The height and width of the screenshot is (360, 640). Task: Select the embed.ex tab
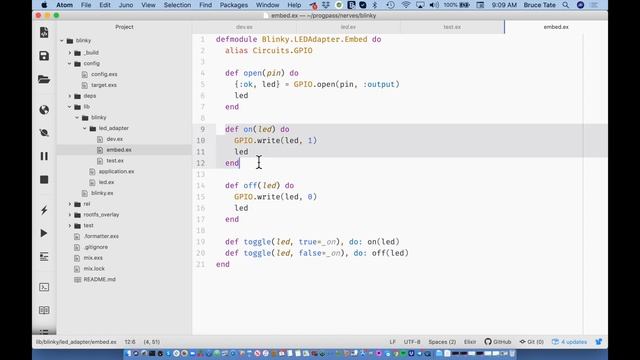coord(556,27)
